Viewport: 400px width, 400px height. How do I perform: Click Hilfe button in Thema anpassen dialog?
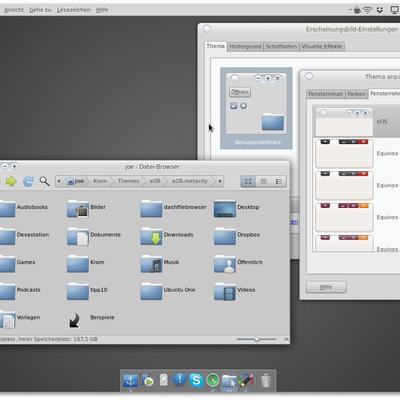click(x=326, y=287)
